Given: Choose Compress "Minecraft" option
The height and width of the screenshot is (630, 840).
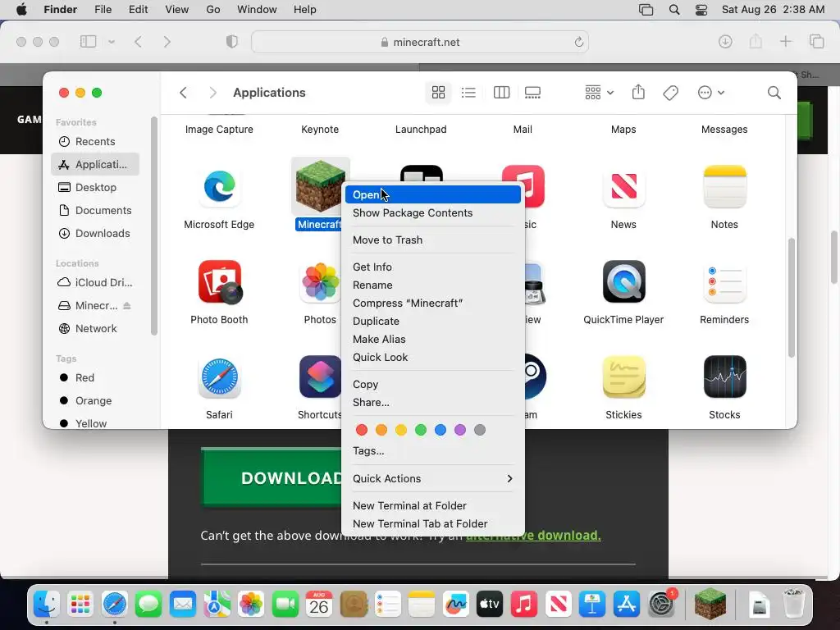Looking at the screenshot, I should point(433,304).
